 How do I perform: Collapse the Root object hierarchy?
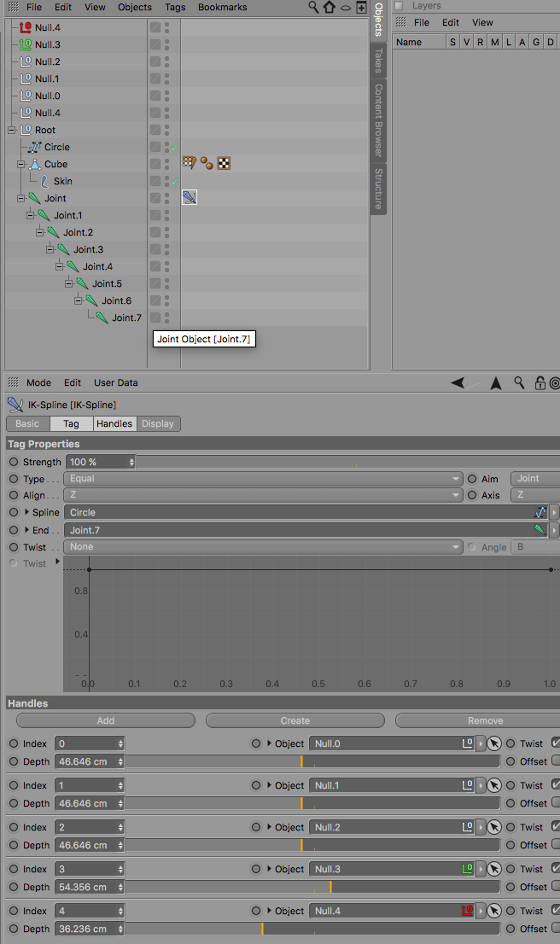pyautogui.click(x=11, y=130)
